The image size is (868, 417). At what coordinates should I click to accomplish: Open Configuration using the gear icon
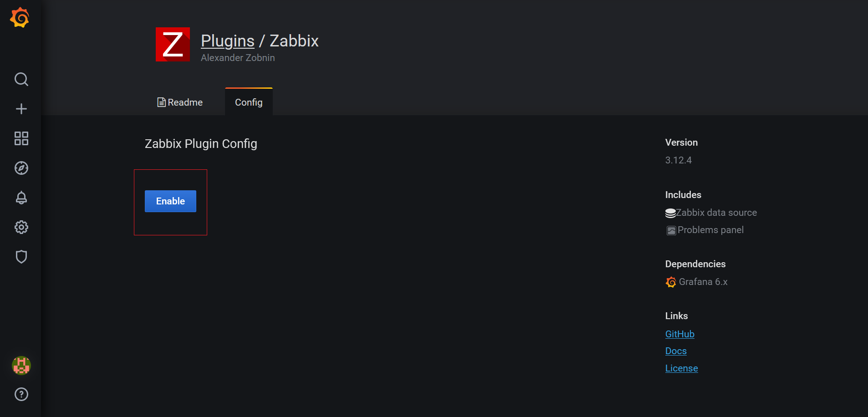pos(21,227)
